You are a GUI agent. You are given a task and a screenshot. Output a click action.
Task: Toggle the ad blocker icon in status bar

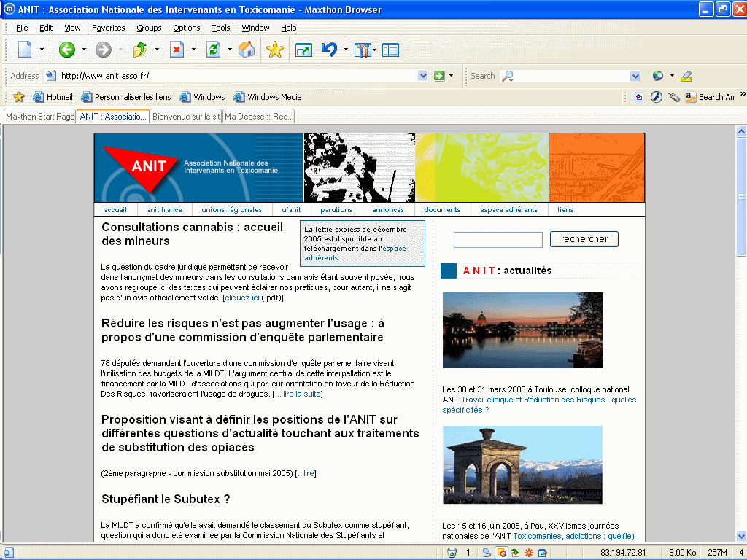[x=501, y=553]
